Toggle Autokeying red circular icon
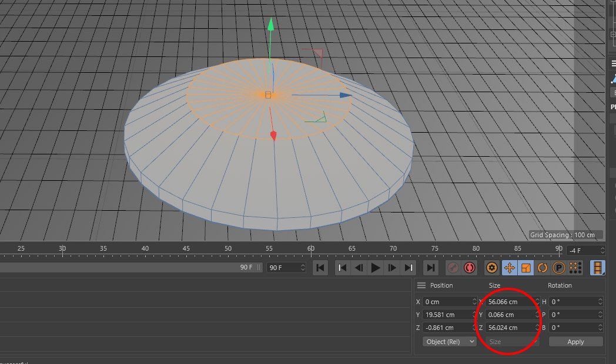This screenshot has width=616, height=364. (x=470, y=268)
